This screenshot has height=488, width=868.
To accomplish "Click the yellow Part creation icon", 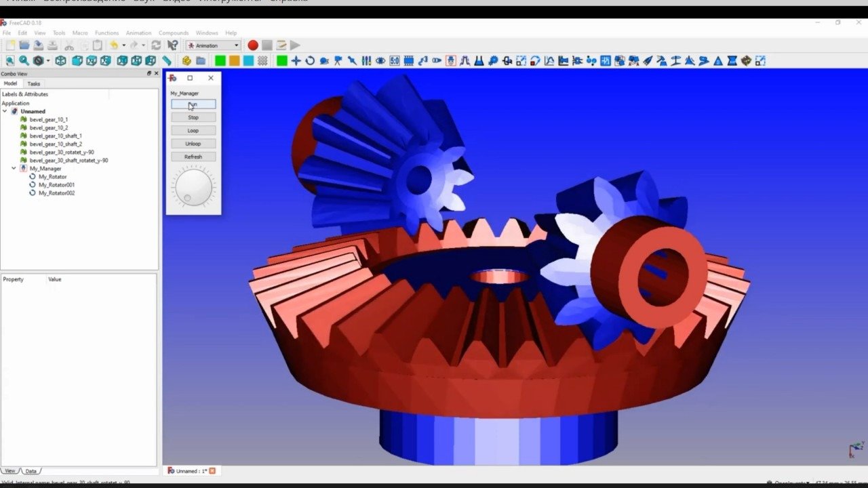I will tap(186, 61).
